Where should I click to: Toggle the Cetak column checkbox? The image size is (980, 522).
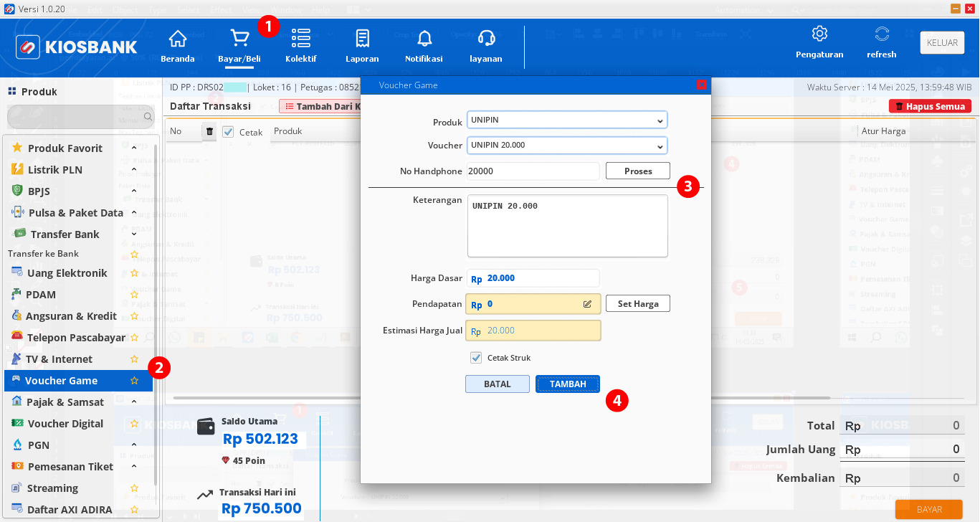point(228,132)
